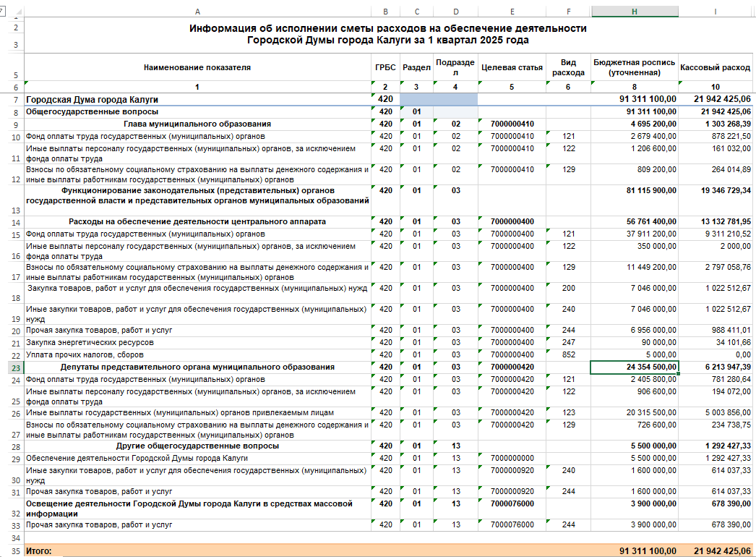
Task: Click the 'Вид расхода' header cell
Action: click(568, 67)
